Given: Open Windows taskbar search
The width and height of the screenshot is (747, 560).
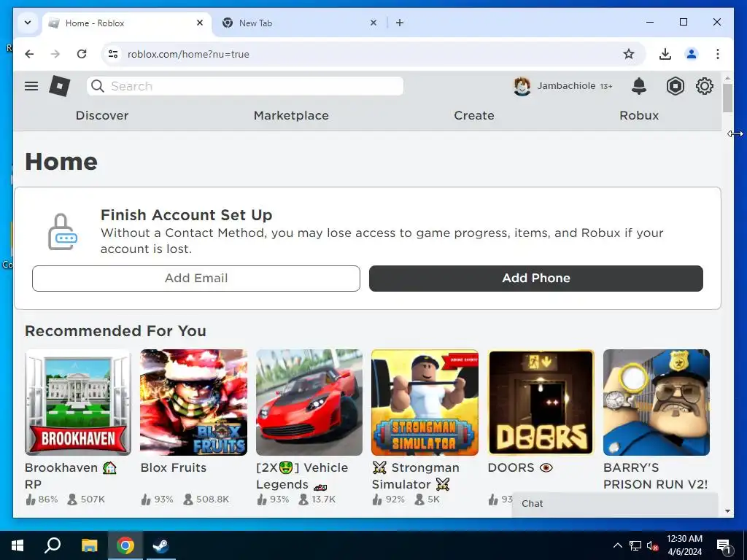Looking at the screenshot, I should click(53, 545).
